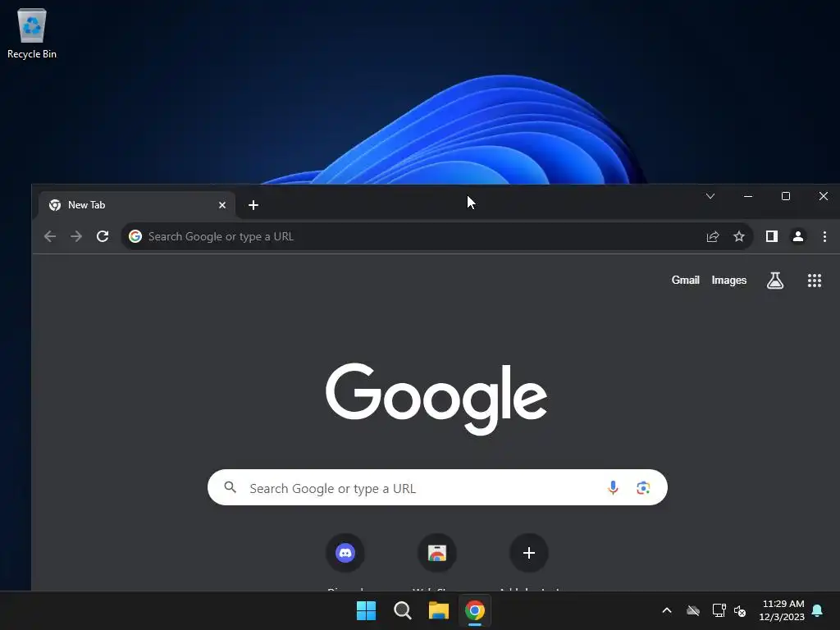Click the Google icon in address bar
This screenshot has width=840, height=630.
coord(135,236)
